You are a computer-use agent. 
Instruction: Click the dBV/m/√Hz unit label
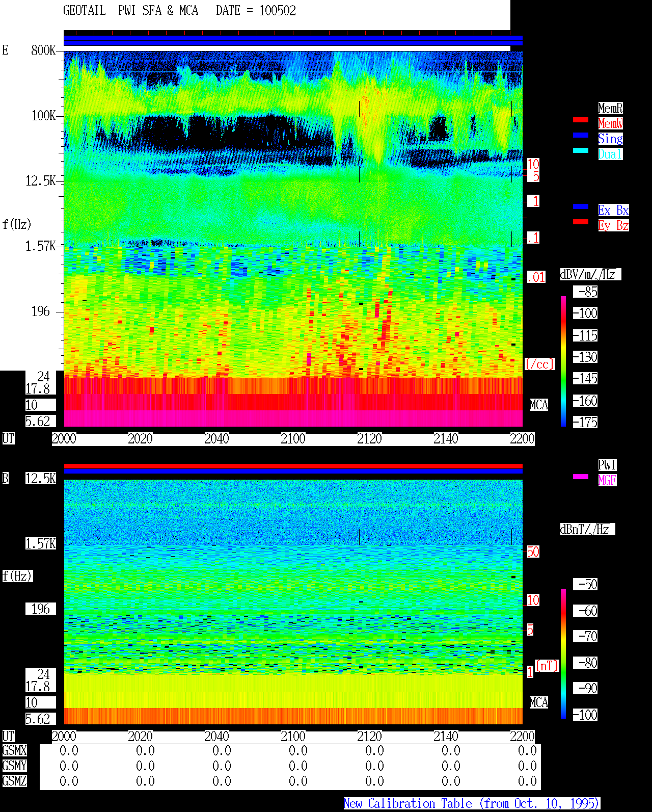pos(590,274)
